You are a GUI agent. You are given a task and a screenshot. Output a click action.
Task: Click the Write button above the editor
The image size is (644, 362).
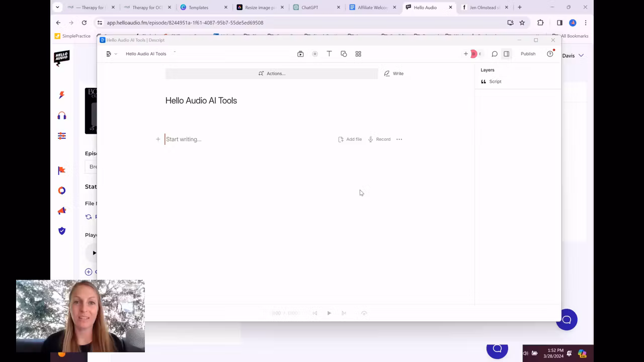tap(394, 73)
